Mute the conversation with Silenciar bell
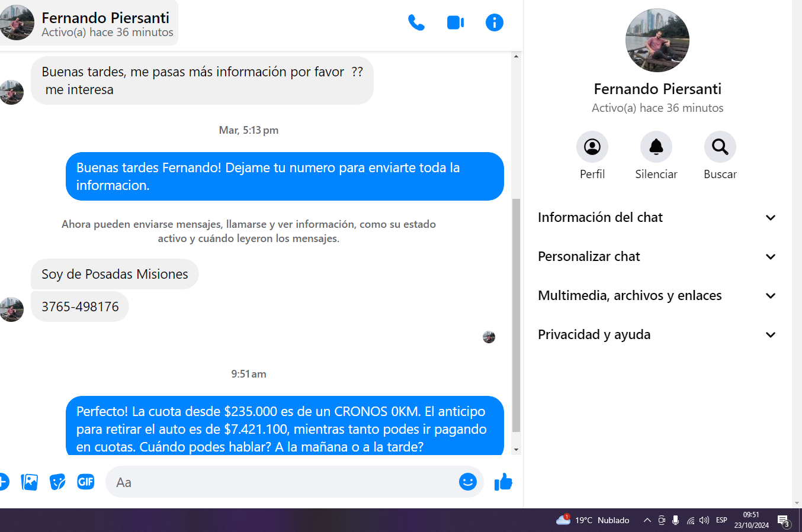 656,147
